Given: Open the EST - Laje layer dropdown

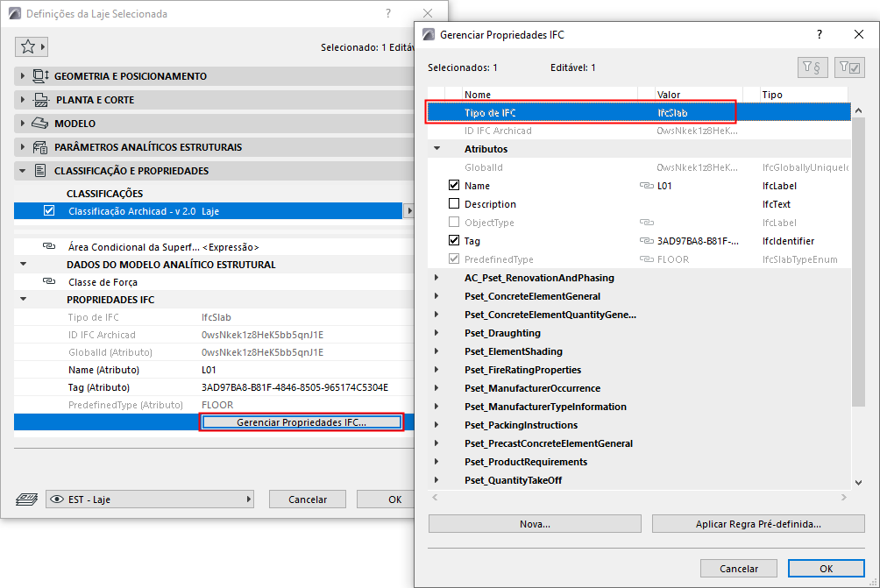Looking at the screenshot, I should point(150,499).
